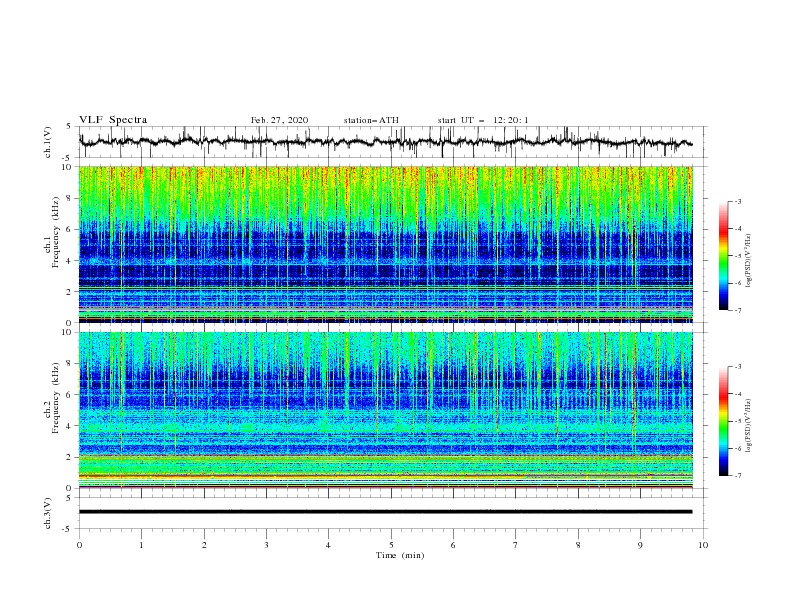Click the "5" tick on the time axis
The image size is (792, 612).
(391, 545)
